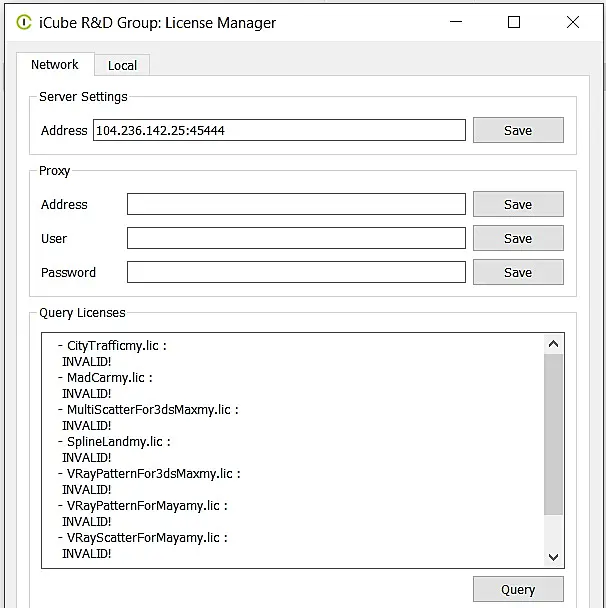This screenshot has width=606, height=608.
Task: Save the Proxy Password
Action: click(x=518, y=272)
